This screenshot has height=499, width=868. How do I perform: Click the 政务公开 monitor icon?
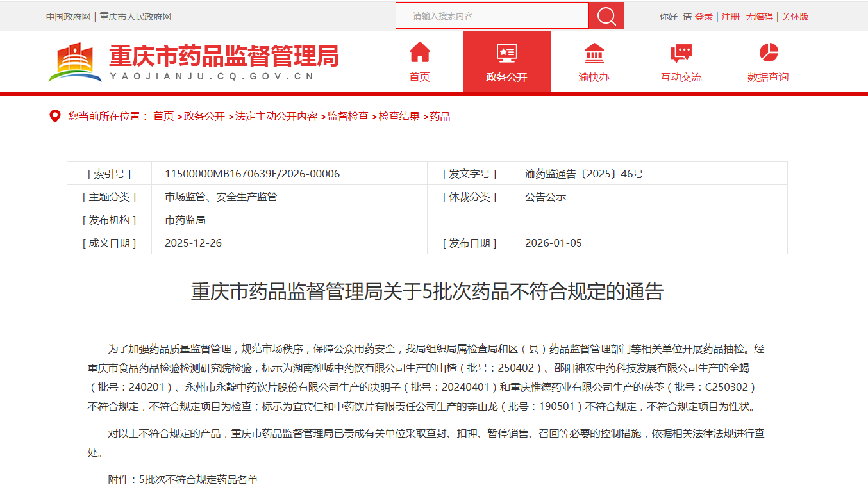pyautogui.click(x=506, y=53)
